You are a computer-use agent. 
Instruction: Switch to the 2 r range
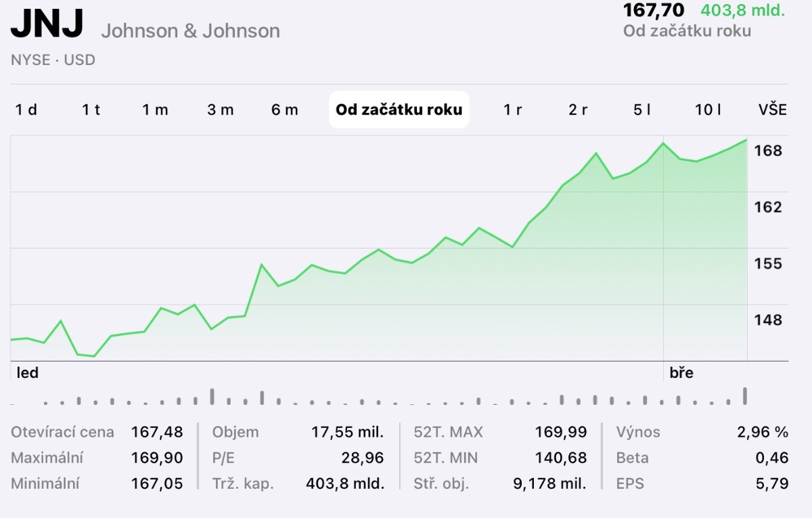[578, 110]
